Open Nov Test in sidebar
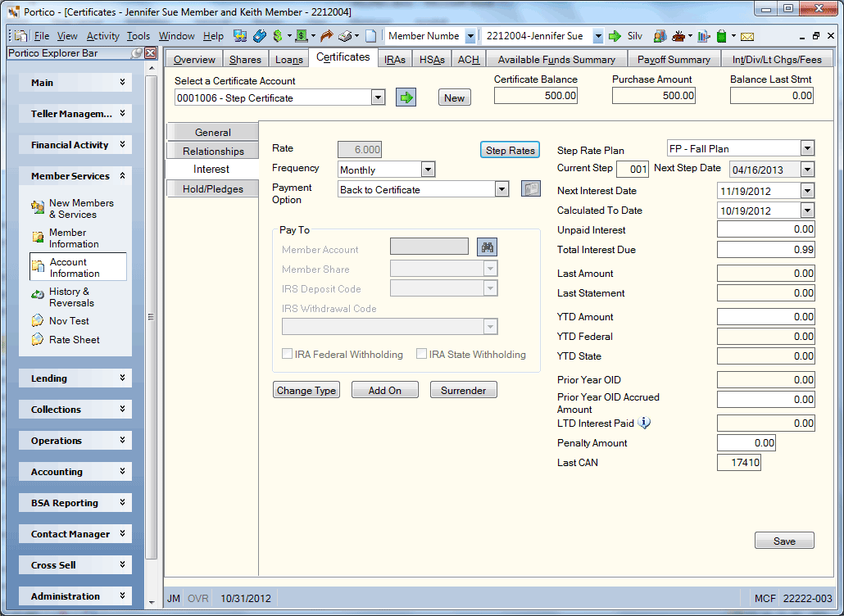This screenshot has height=616, width=844. pyautogui.click(x=61, y=320)
